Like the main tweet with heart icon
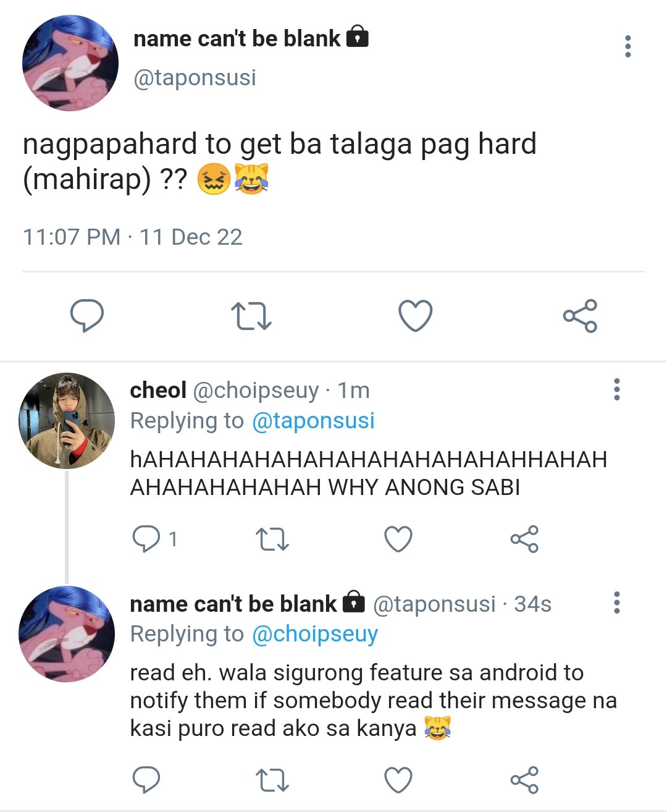Image resolution: width=667 pixels, height=812 pixels. 415,316
